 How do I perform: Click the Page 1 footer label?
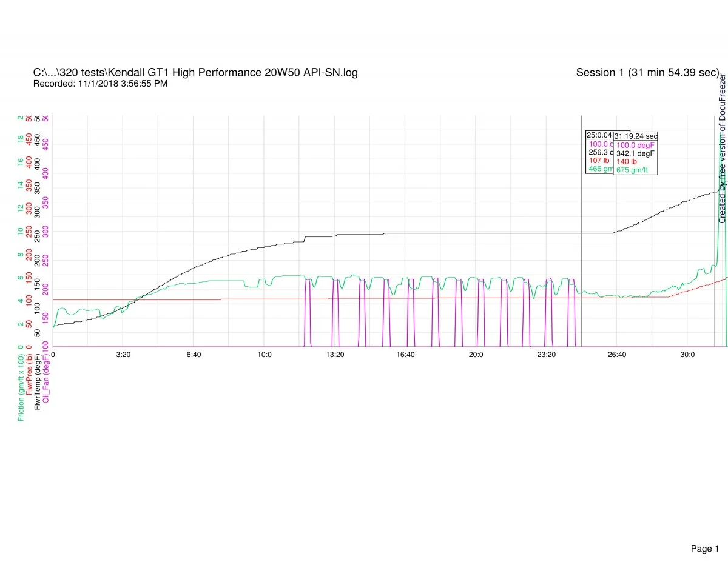click(x=704, y=532)
